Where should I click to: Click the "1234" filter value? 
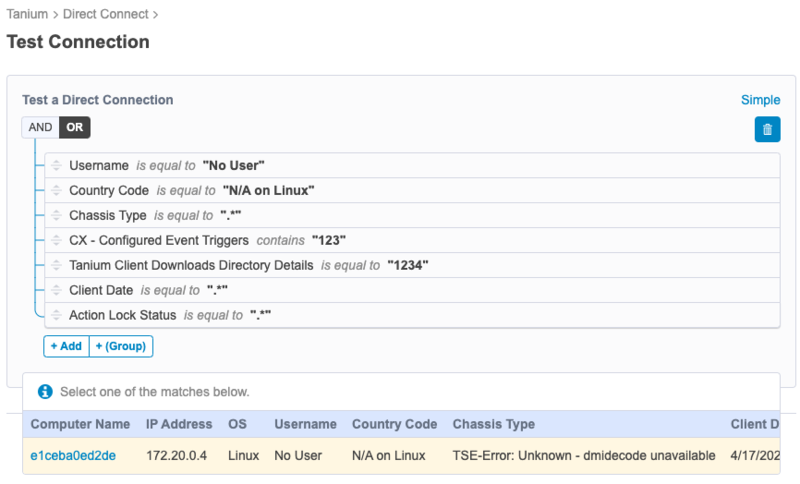pos(408,265)
